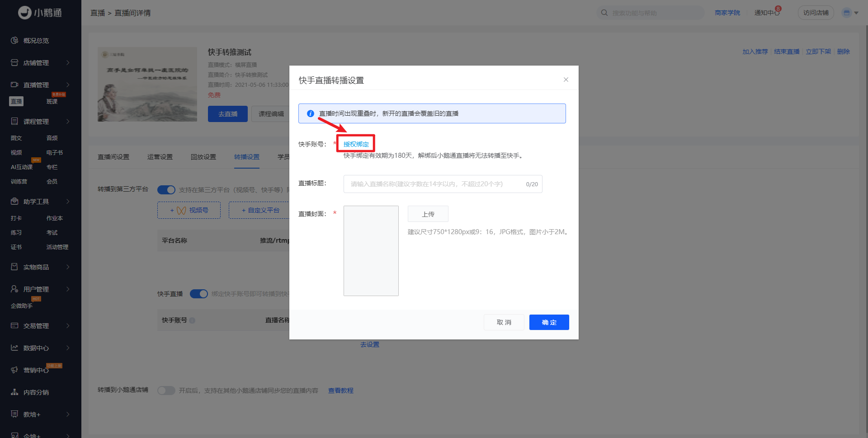Viewport: 868px width, 438px height.
Task: Click the 用户管理 person icon
Action: [x=14, y=289]
